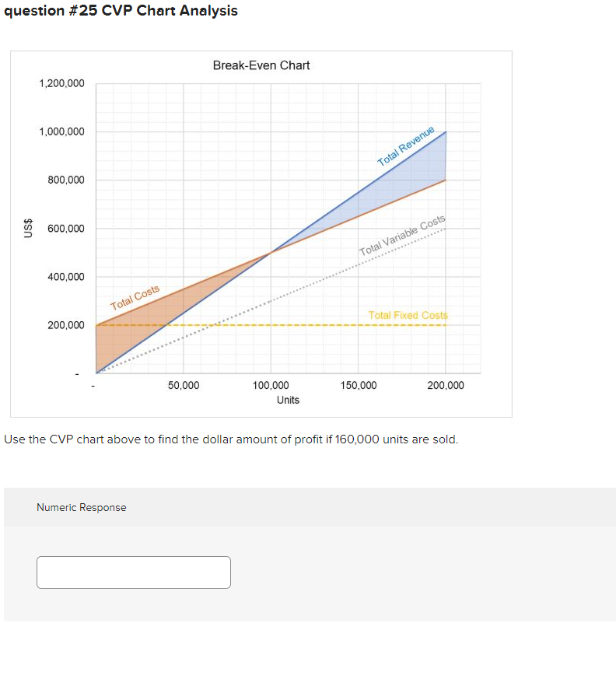Click inside the Numeric Response input box

click(x=133, y=572)
